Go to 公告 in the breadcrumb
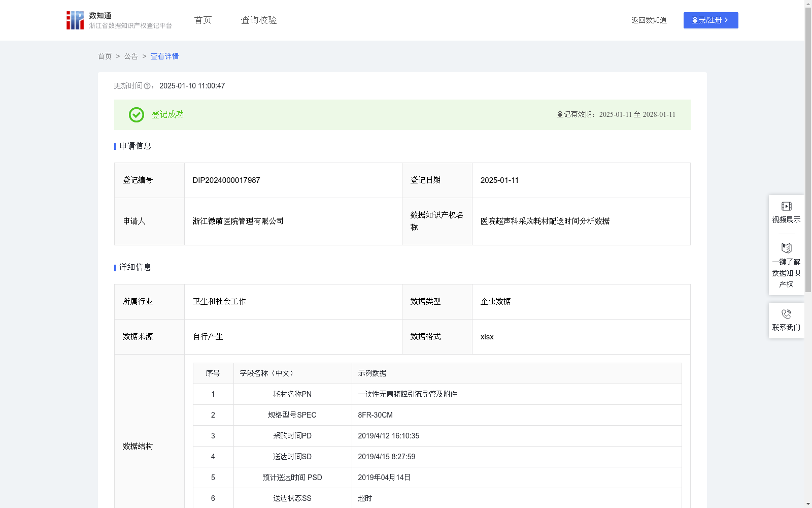The height and width of the screenshot is (508, 812). coord(131,56)
